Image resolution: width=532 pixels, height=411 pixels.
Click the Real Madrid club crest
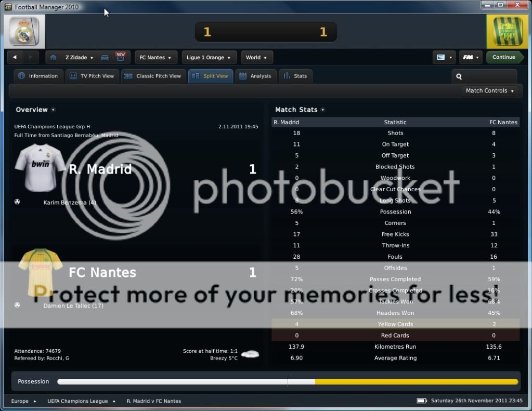click(24, 32)
